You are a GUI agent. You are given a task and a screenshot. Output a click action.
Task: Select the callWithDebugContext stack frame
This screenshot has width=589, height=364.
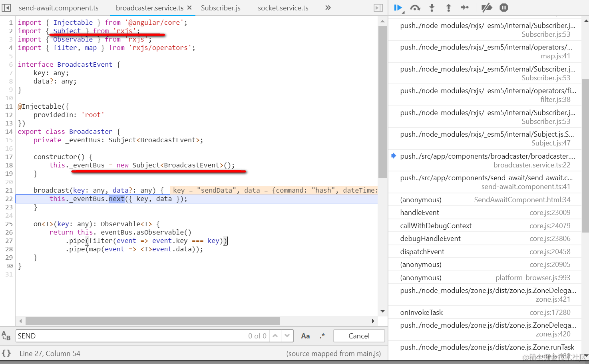485,226
